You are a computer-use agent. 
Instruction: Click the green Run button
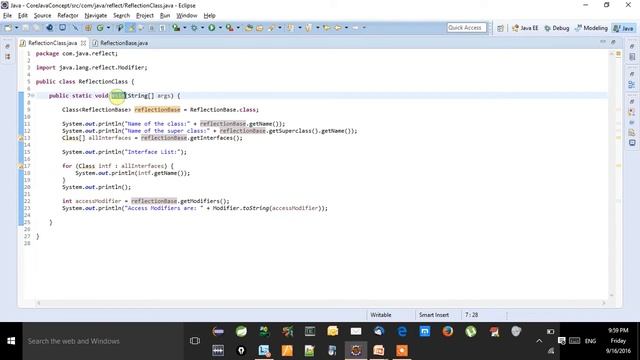coord(211,28)
